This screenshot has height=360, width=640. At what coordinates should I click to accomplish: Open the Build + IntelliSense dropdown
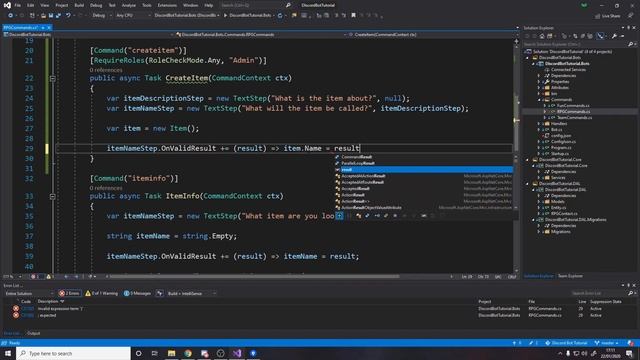pos(191,293)
